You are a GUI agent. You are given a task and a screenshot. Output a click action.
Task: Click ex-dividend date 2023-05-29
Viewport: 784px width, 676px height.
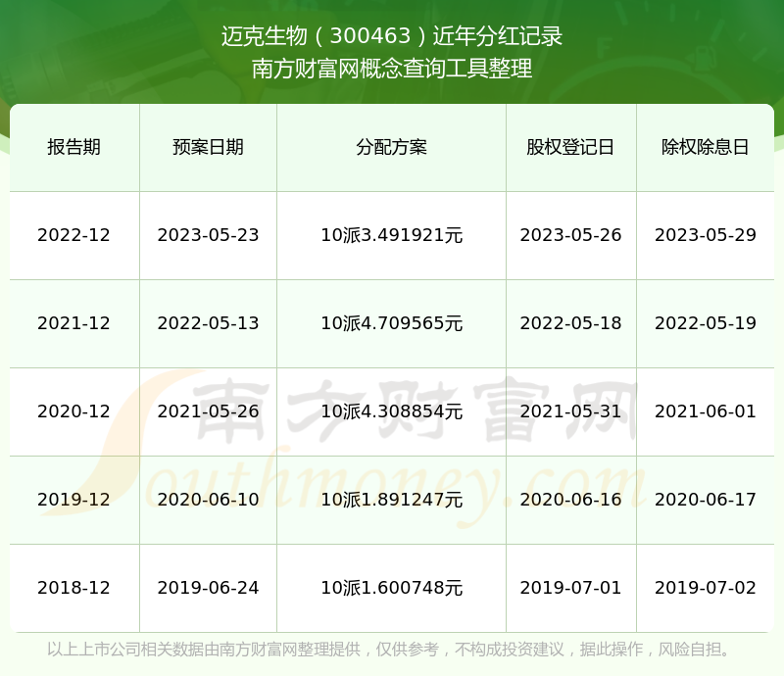point(705,235)
